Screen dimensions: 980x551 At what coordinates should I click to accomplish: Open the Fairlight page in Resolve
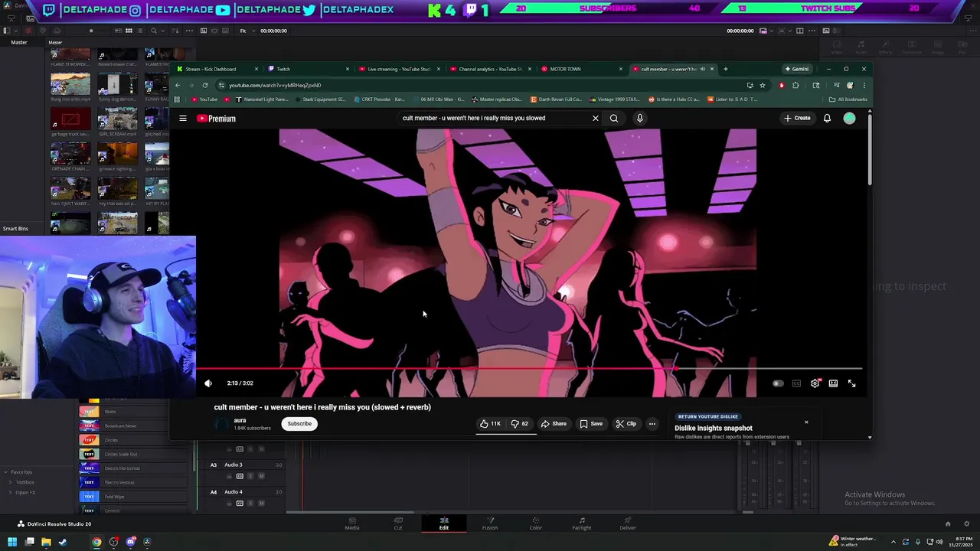582,523
